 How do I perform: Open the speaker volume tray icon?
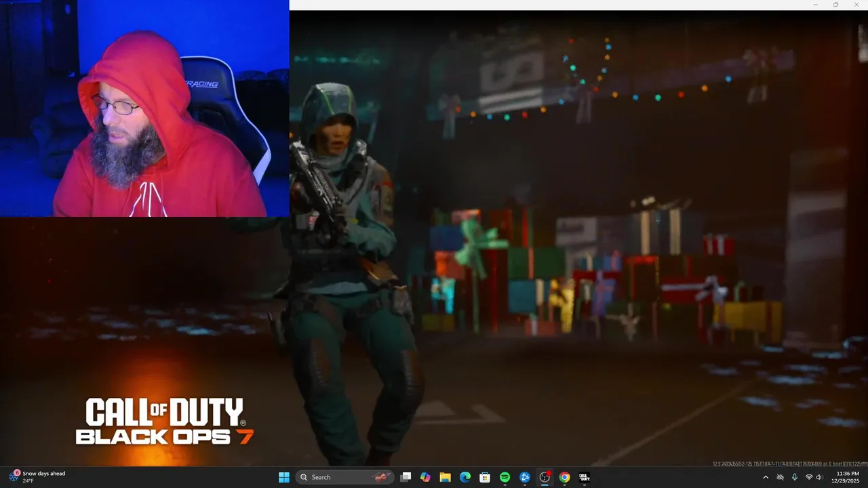(819, 477)
